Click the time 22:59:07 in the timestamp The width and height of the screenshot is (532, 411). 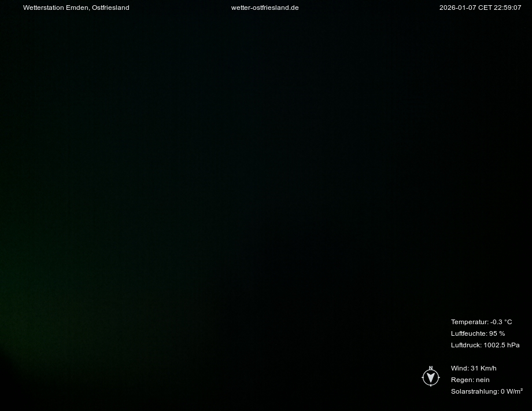coord(508,8)
